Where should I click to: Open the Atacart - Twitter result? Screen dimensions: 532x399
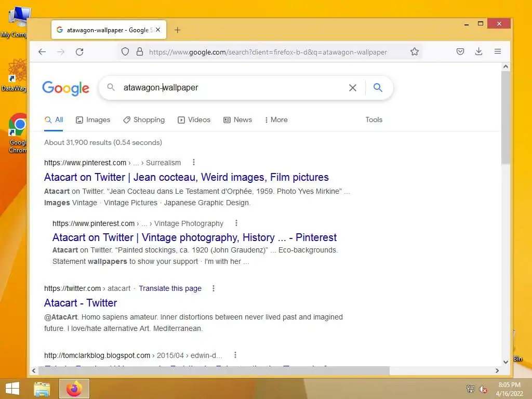tap(81, 303)
